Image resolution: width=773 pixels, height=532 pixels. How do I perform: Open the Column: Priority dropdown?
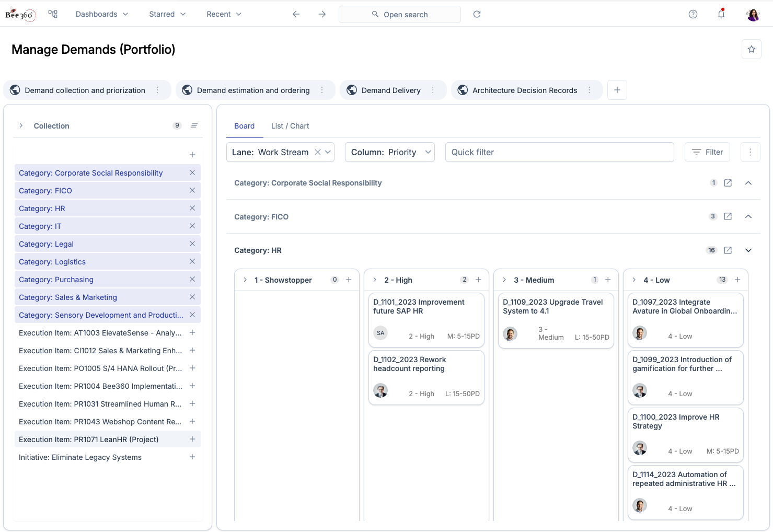[389, 152]
